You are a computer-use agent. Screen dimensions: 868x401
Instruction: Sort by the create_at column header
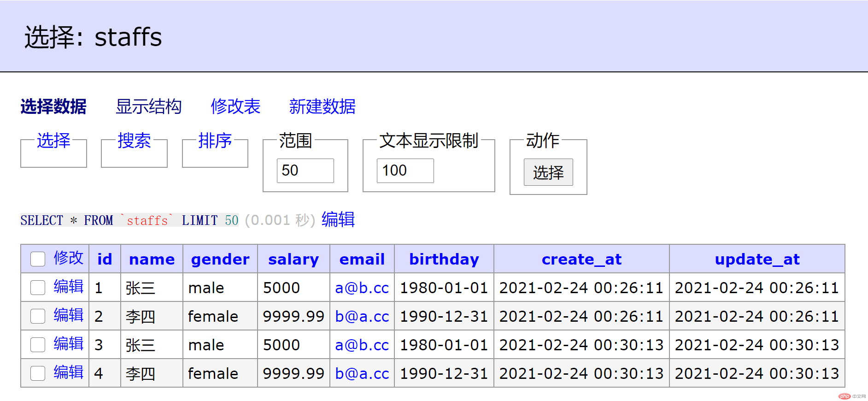(x=581, y=259)
